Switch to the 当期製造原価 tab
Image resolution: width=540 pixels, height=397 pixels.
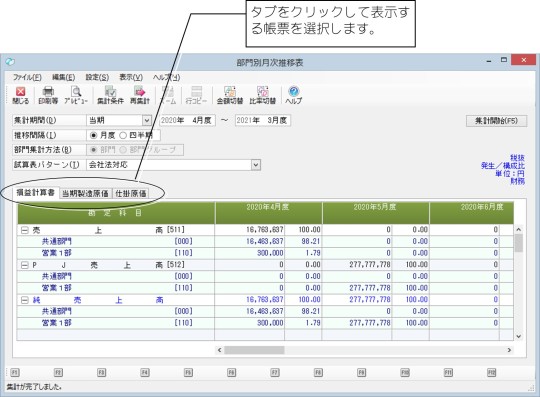(85, 194)
